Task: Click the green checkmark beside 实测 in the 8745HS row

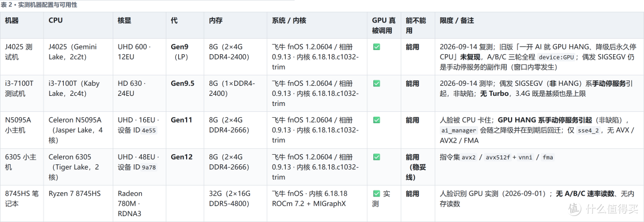Action: point(376,194)
